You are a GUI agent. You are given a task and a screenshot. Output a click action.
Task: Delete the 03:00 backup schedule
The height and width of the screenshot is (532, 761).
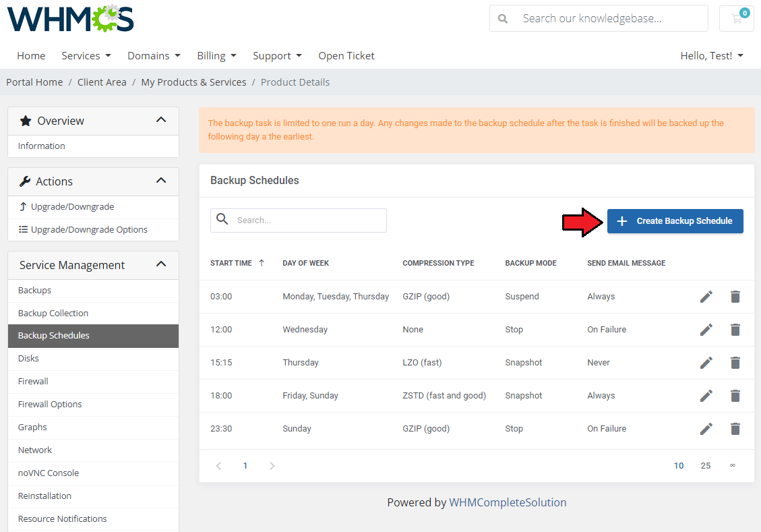[735, 297]
